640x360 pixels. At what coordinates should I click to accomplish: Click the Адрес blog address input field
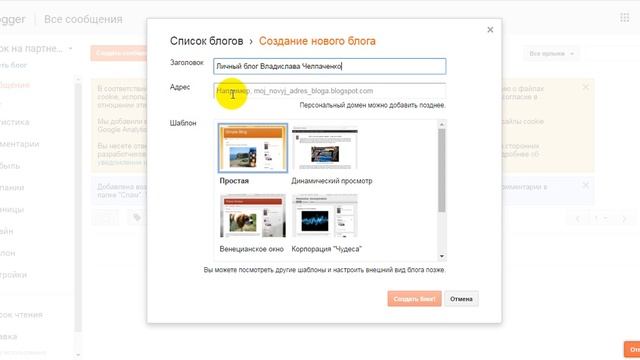[329, 91]
